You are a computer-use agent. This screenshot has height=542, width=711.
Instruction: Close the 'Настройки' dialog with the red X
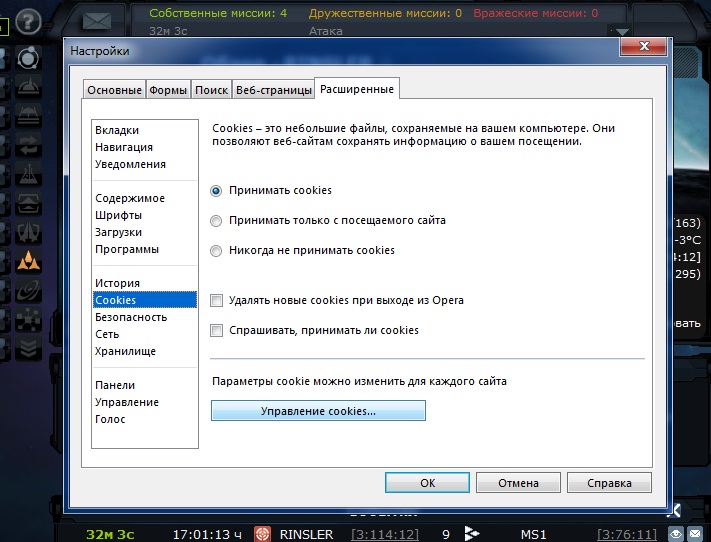(x=643, y=46)
